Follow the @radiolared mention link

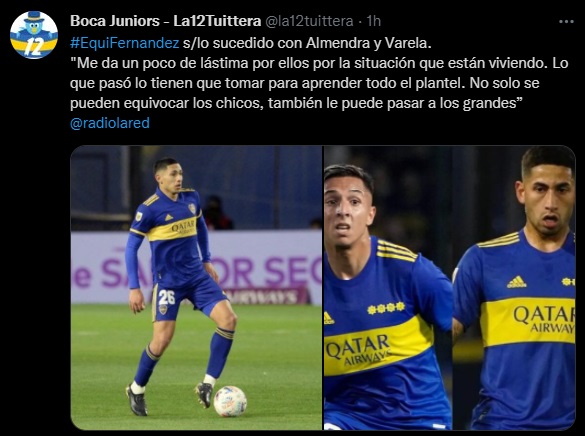(x=110, y=123)
